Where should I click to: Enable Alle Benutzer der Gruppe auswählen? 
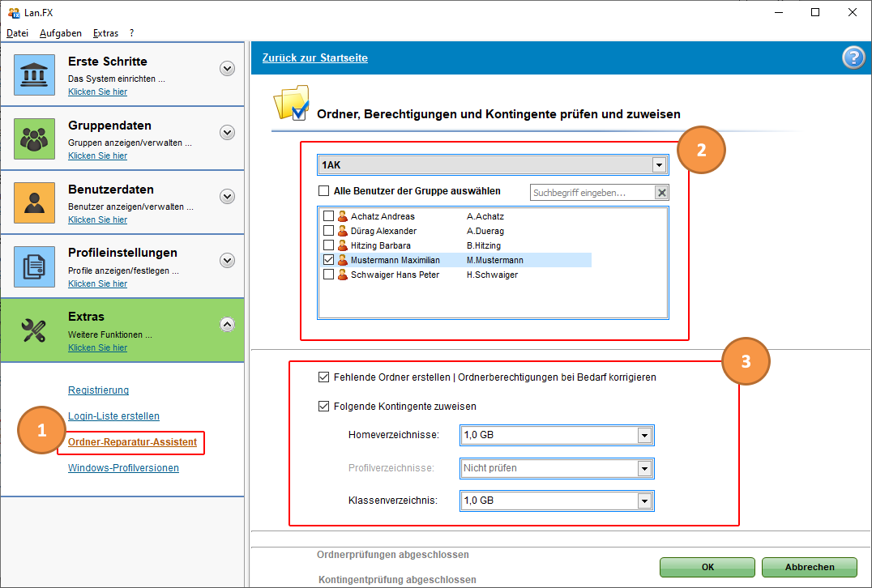point(324,191)
